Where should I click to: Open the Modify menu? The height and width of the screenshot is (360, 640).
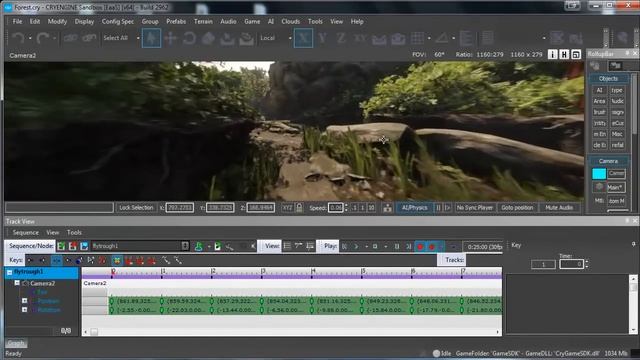tap(57, 21)
